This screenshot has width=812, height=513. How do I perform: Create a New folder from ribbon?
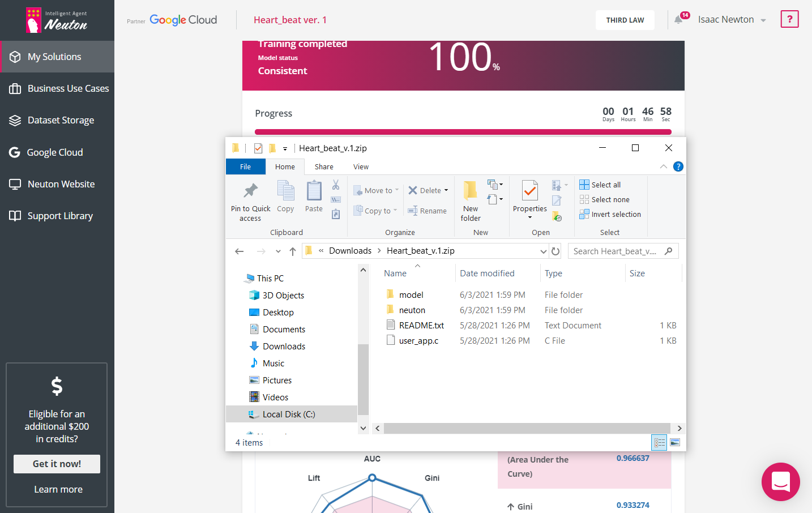click(470, 201)
